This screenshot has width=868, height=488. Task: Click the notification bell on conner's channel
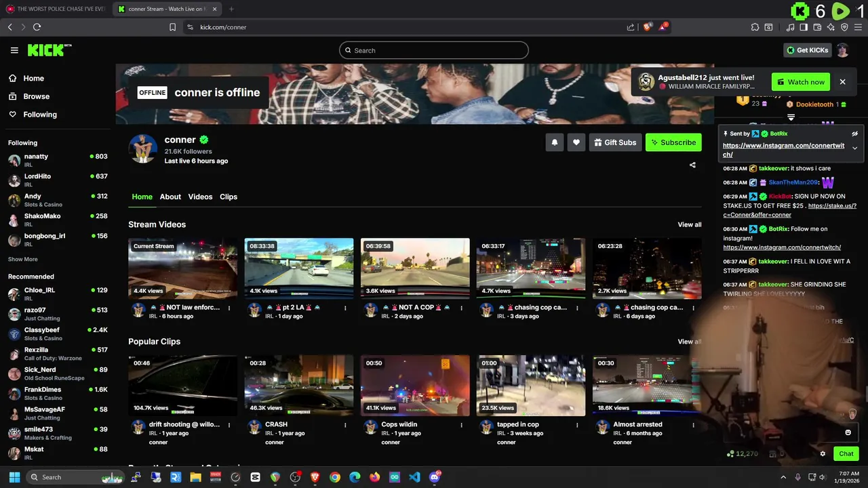555,142
